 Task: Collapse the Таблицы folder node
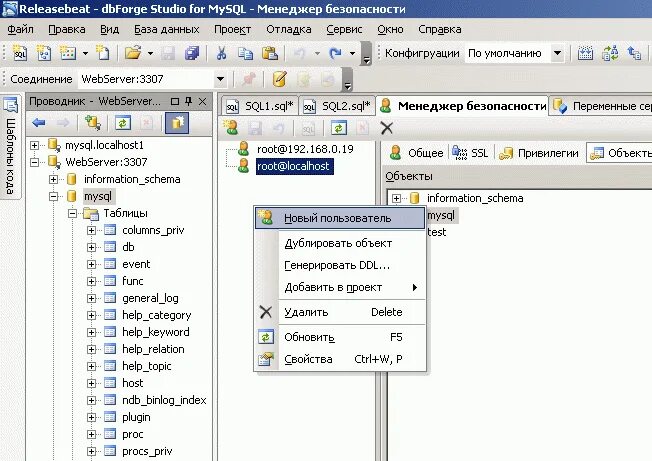click(72, 213)
